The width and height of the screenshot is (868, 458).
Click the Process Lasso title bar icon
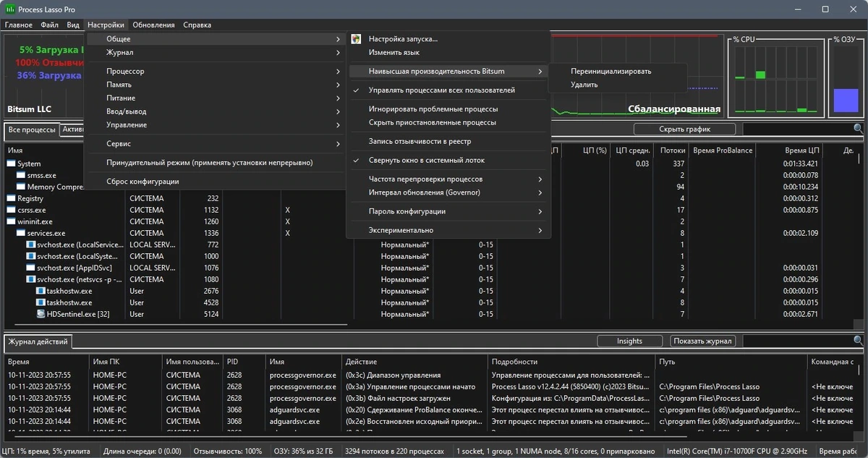pyautogui.click(x=10, y=9)
